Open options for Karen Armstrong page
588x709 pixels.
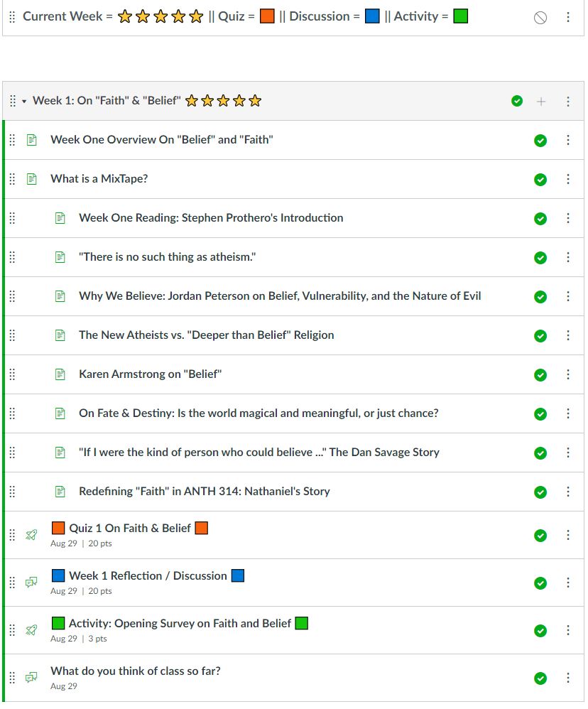pos(567,374)
